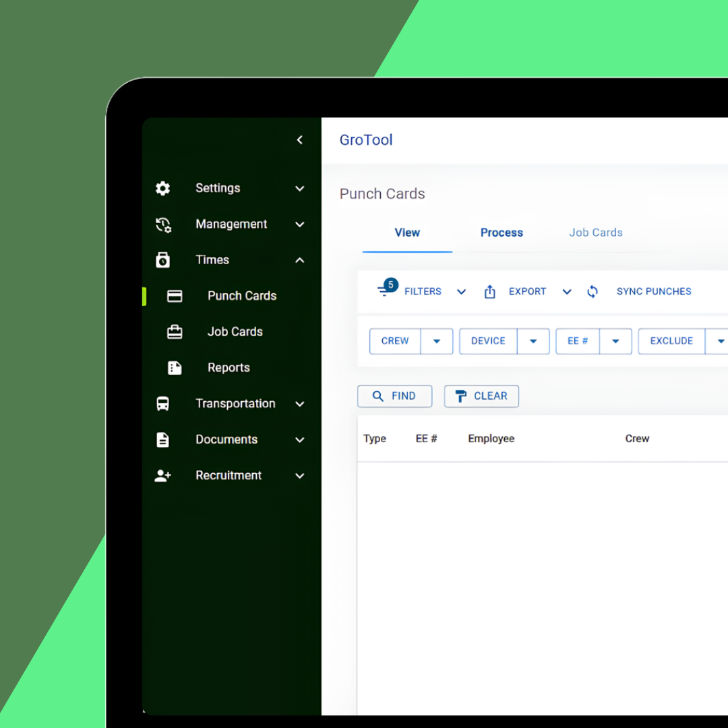This screenshot has height=728, width=728.
Task: Click the Settings gear icon
Action: tap(162, 188)
